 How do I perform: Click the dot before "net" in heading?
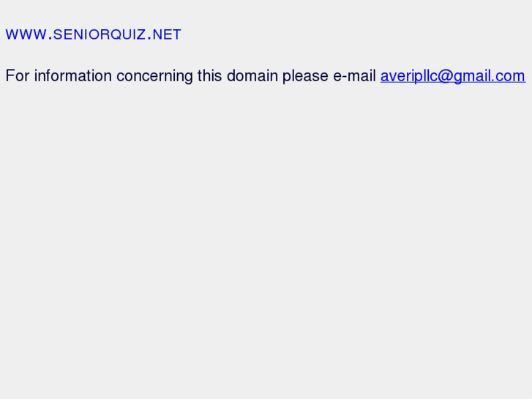(x=149, y=37)
